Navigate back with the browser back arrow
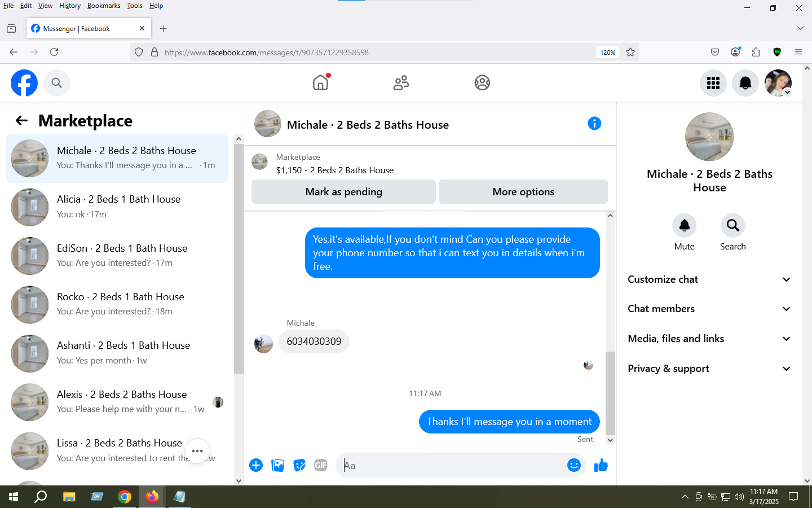 [x=14, y=52]
